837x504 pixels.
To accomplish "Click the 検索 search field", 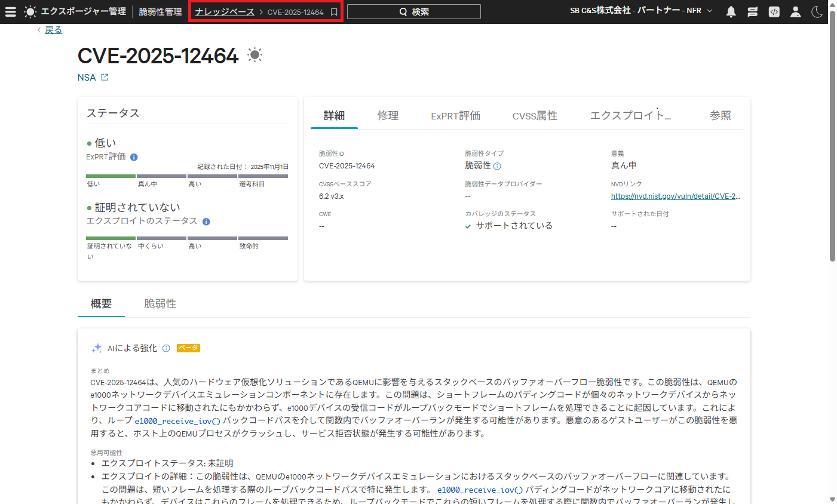I will [x=413, y=12].
